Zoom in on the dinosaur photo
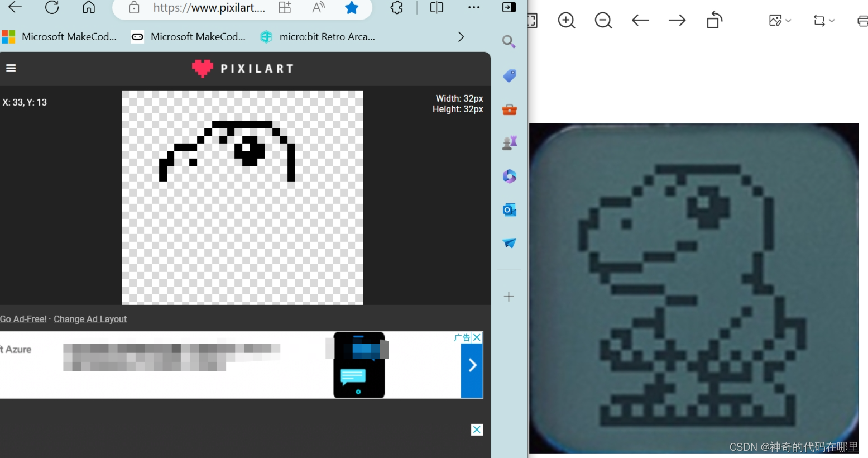This screenshot has width=868, height=458. (567, 21)
